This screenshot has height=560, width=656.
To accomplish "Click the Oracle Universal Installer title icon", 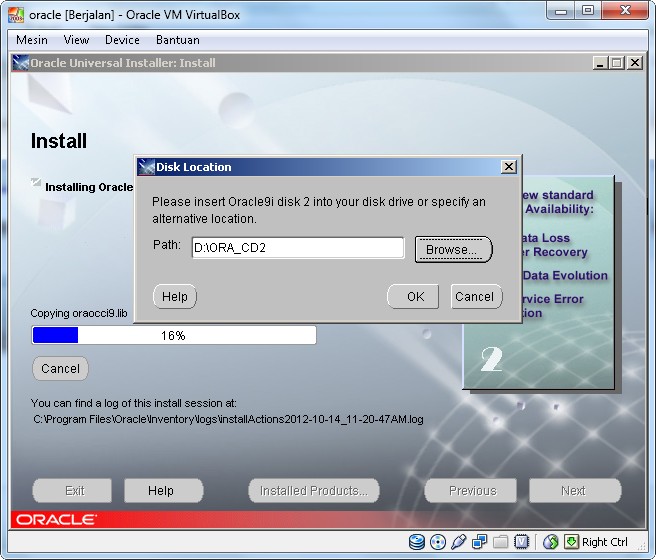I will [x=20, y=63].
